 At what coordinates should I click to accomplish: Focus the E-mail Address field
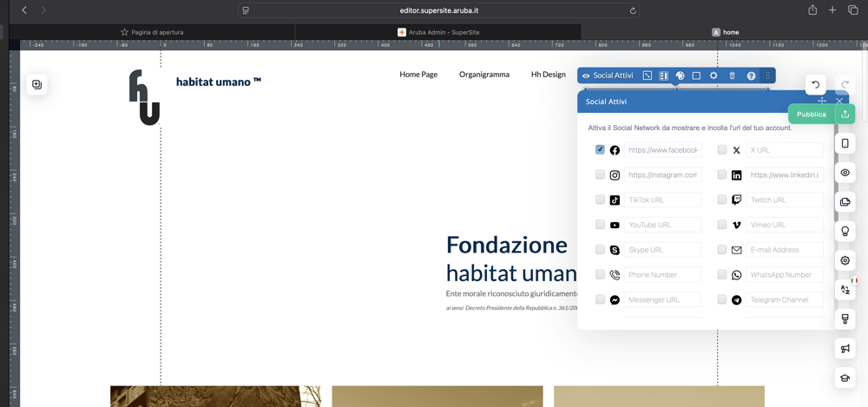pos(785,250)
